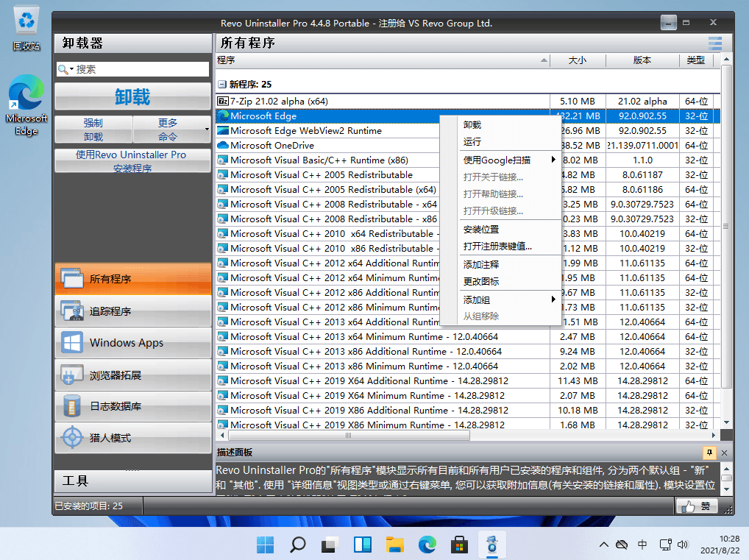Select the 7-Zip 21.02 alpha program icon

pyautogui.click(x=223, y=102)
